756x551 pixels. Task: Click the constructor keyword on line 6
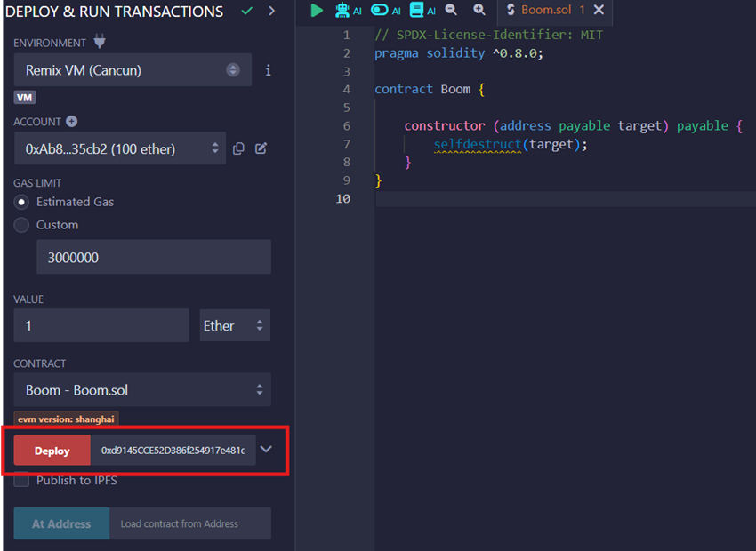444,125
